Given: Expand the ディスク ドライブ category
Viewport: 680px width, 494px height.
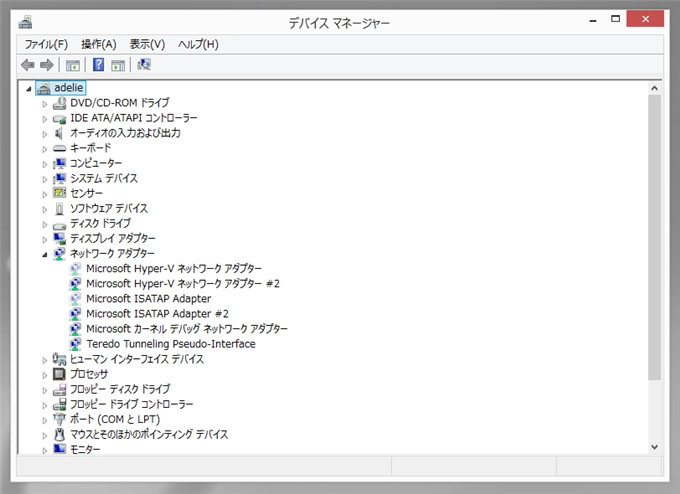Looking at the screenshot, I should 44,225.
